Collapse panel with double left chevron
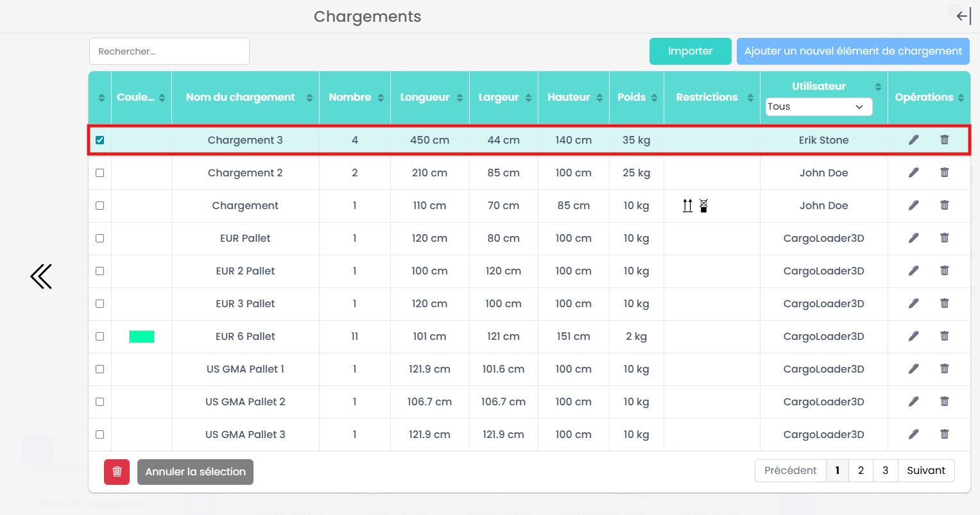This screenshot has height=515, width=980. 41,276
